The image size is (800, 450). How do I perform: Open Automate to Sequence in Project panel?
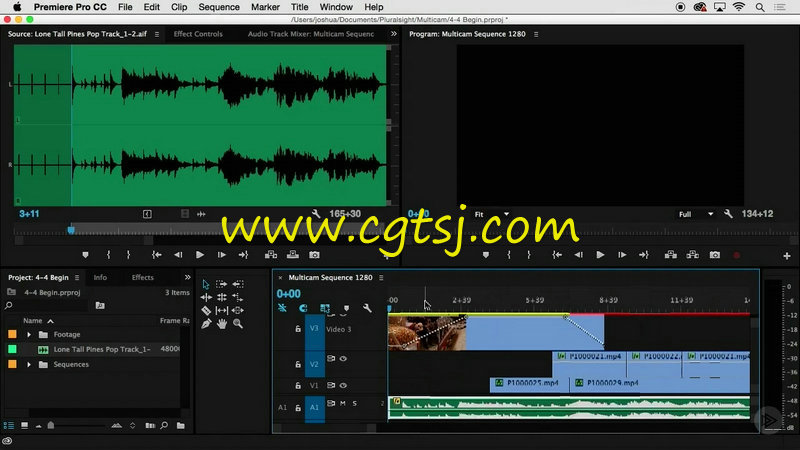point(150,425)
